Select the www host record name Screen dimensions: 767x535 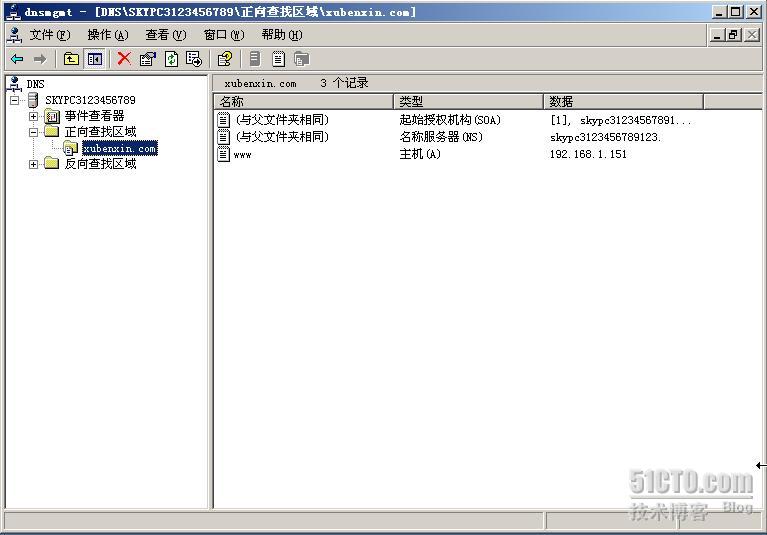243,155
